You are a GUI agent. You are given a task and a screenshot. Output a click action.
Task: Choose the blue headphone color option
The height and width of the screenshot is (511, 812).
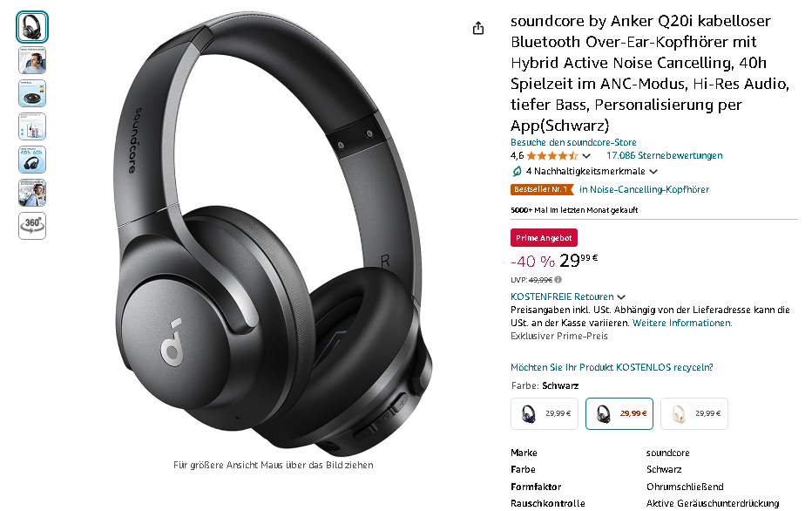[x=545, y=413]
